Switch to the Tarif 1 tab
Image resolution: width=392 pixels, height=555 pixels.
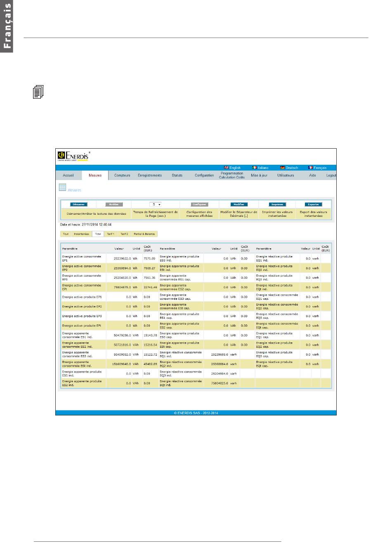[x=111, y=234]
